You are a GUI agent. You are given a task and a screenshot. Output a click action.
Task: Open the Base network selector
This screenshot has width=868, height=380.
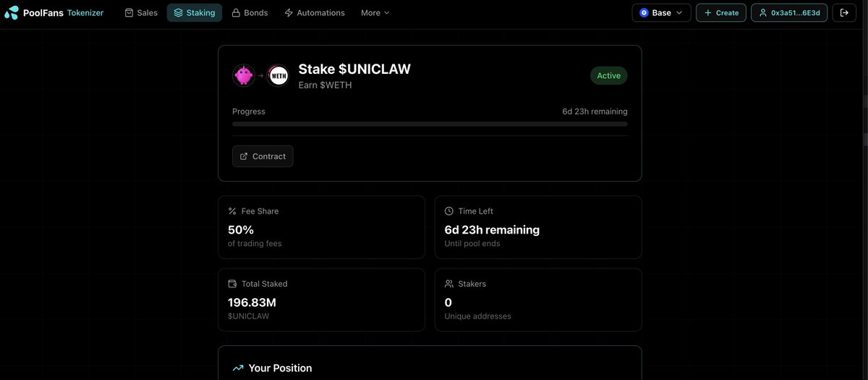[x=661, y=12]
